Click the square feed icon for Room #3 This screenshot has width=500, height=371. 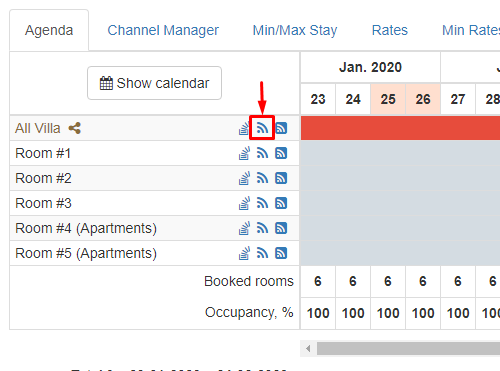[x=281, y=203]
